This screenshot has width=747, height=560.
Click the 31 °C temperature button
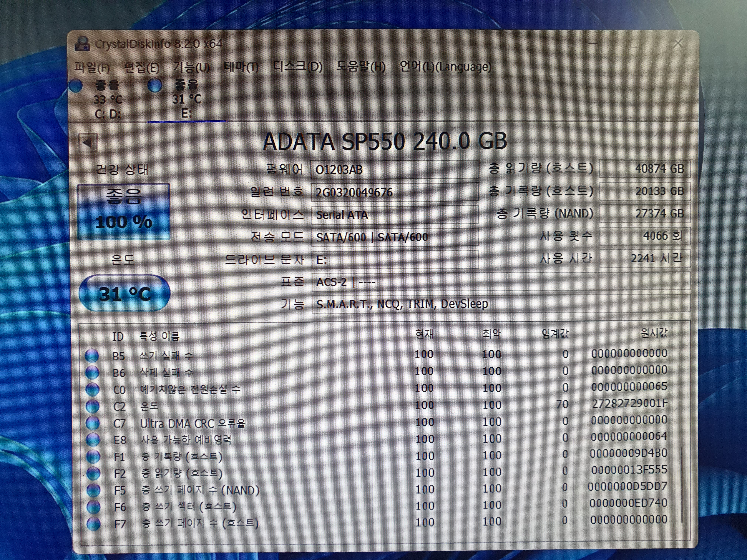pos(124,293)
